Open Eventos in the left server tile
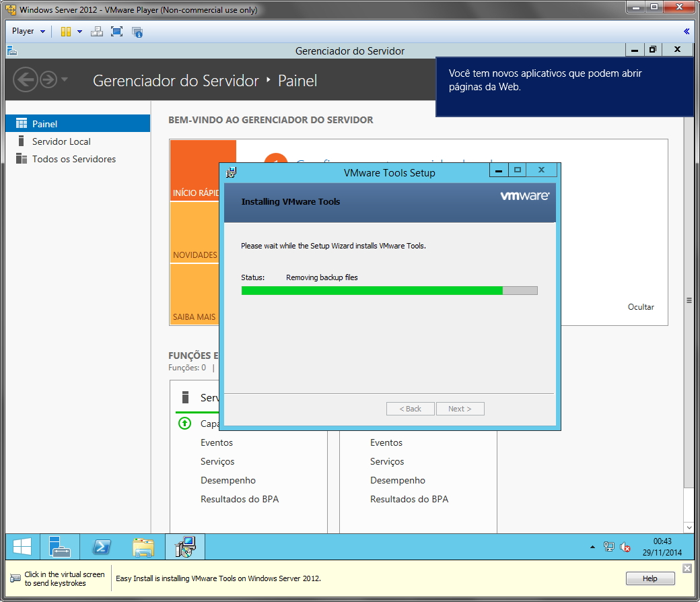700x602 pixels. (x=217, y=442)
